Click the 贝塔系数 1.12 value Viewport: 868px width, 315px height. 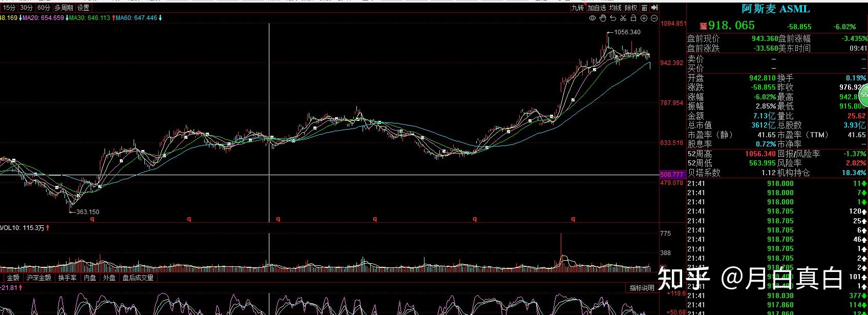pyautogui.click(x=768, y=173)
